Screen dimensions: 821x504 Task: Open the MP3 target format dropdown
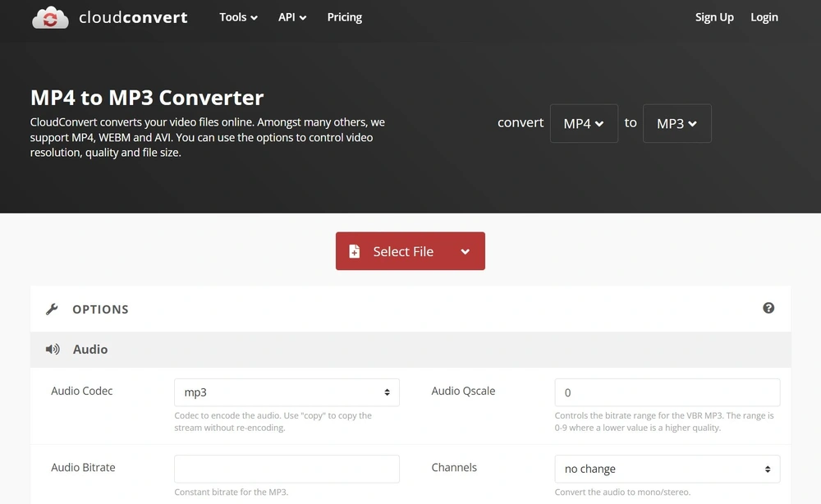pos(677,123)
